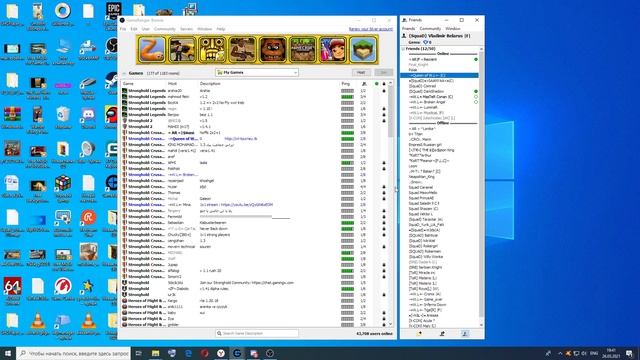Image resolution: width=640 pixels, height=360 pixels.
Task: Click the GTA San Andreas character banner icon
Action: (242, 49)
